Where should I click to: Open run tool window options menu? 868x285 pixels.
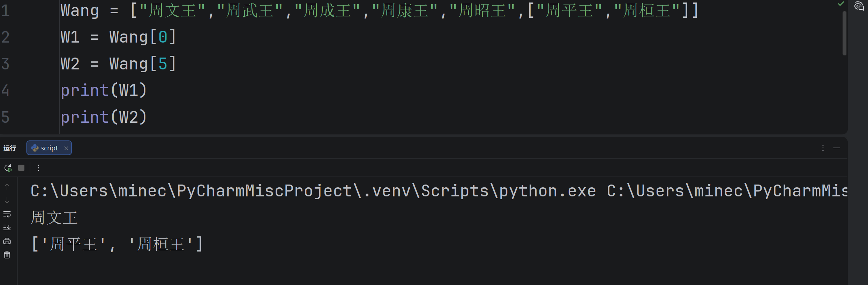pos(823,148)
